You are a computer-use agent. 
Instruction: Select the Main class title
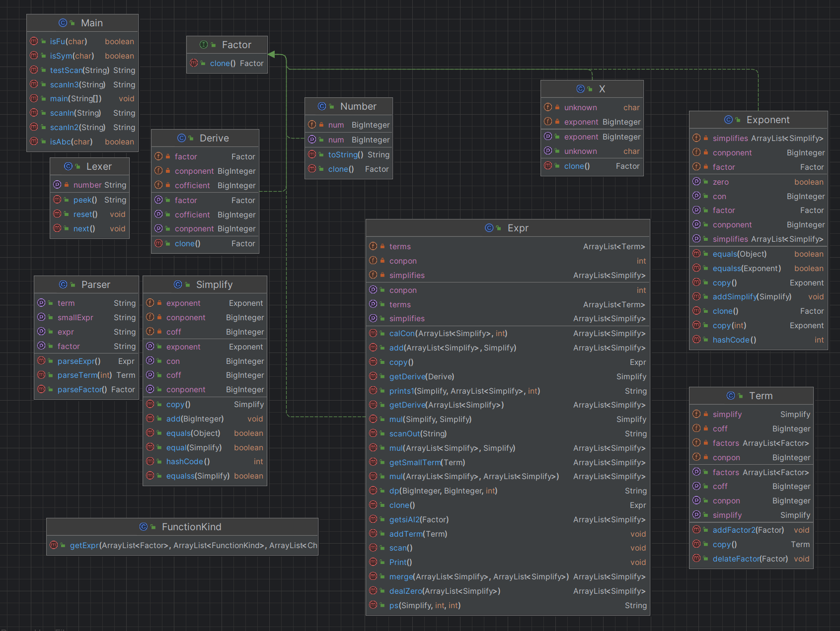(92, 23)
